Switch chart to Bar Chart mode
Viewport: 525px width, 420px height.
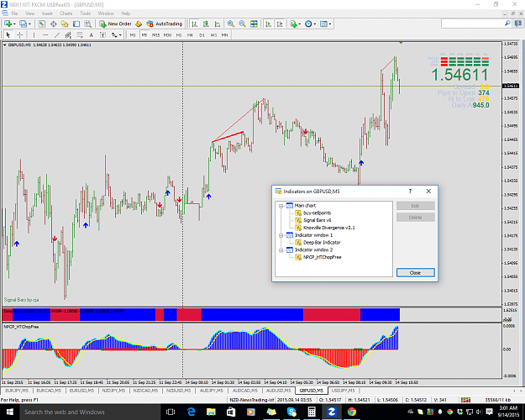tap(195, 24)
